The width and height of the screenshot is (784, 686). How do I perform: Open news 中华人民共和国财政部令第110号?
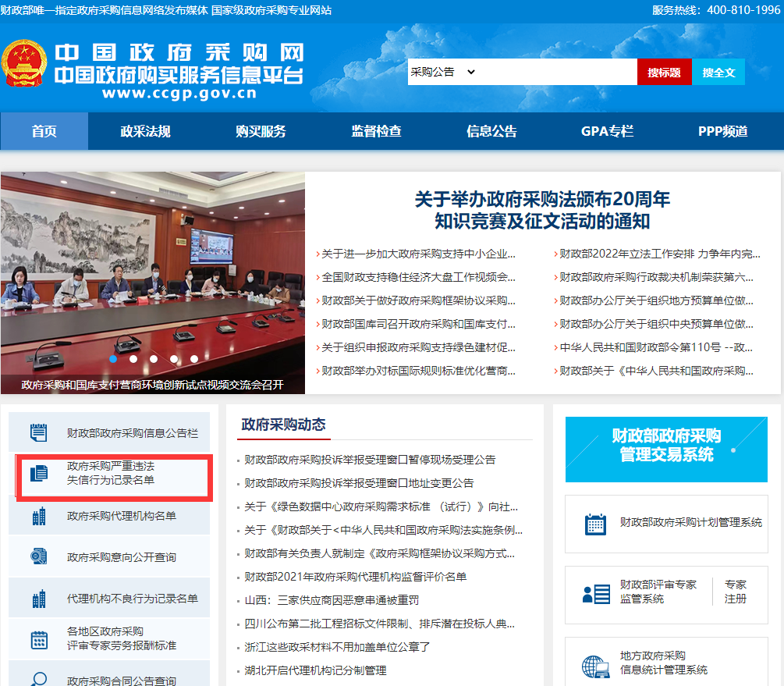[x=656, y=347]
